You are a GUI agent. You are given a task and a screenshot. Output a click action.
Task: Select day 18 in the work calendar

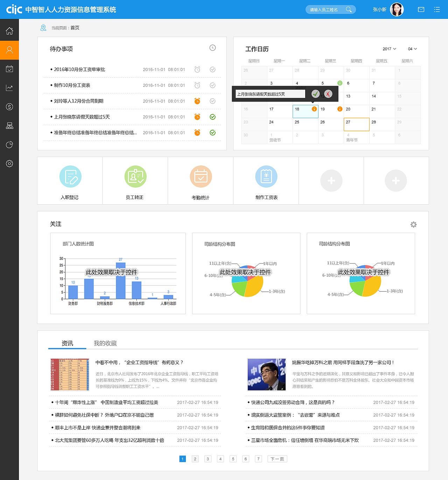click(x=305, y=112)
